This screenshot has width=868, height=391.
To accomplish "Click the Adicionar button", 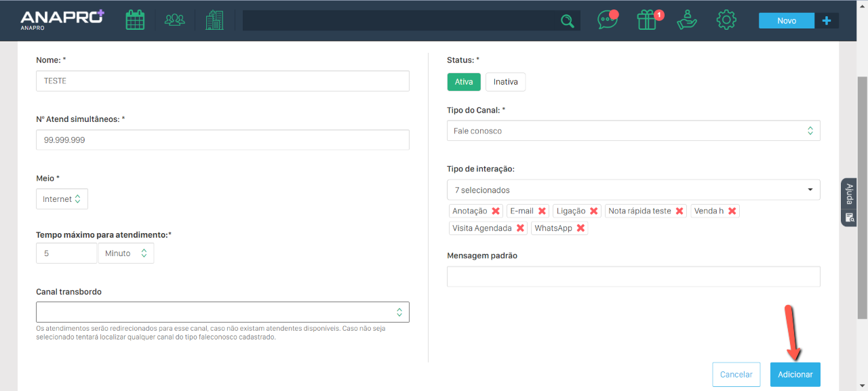I will coord(795,375).
